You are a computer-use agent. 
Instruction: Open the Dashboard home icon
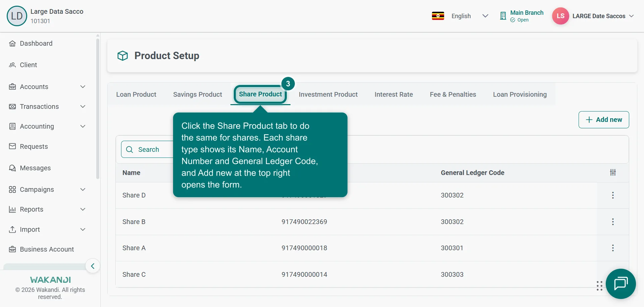[x=12, y=43]
